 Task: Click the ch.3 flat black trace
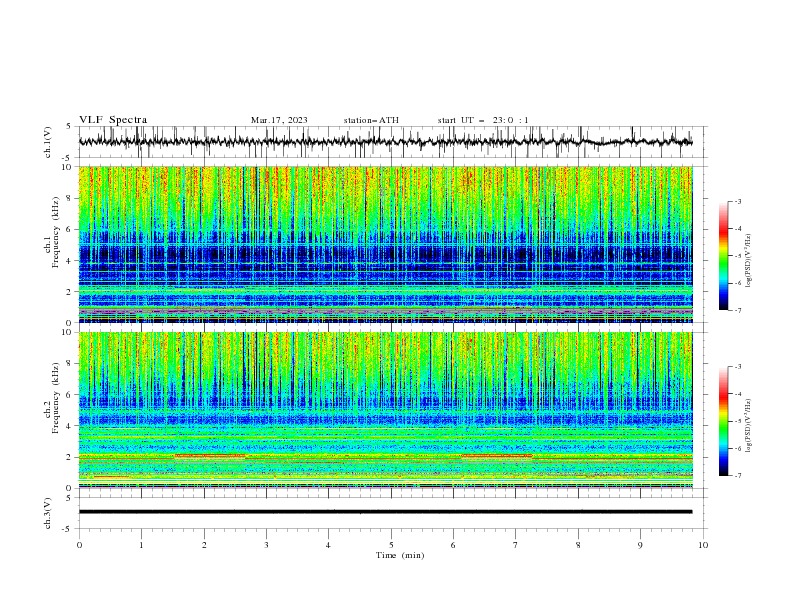click(x=385, y=512)
